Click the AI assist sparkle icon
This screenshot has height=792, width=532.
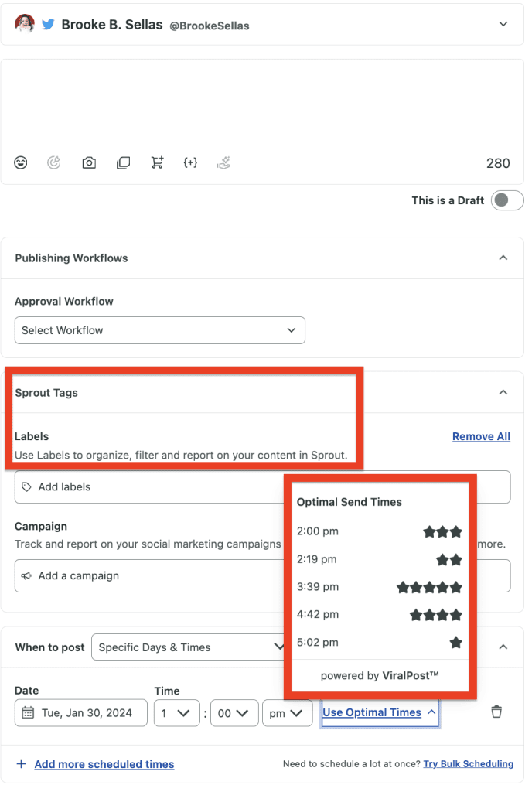(x=54, y=162)
